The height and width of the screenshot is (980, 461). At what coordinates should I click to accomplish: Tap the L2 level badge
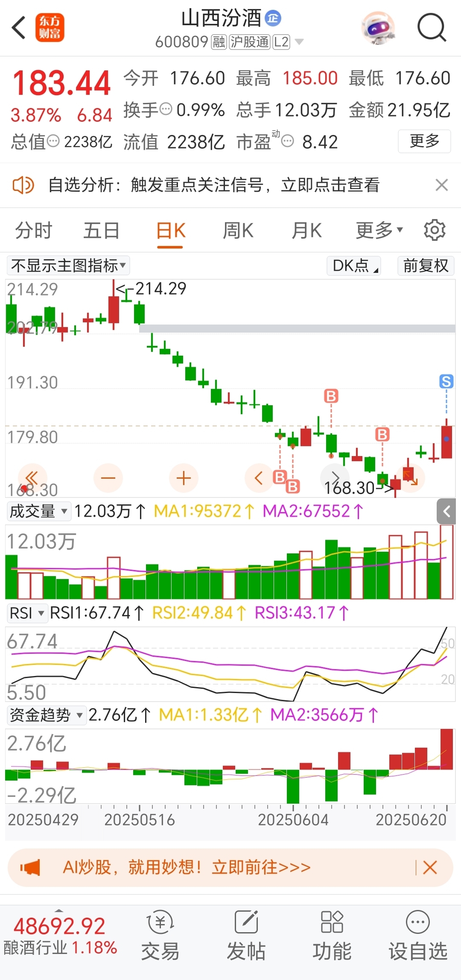[281, 42]
